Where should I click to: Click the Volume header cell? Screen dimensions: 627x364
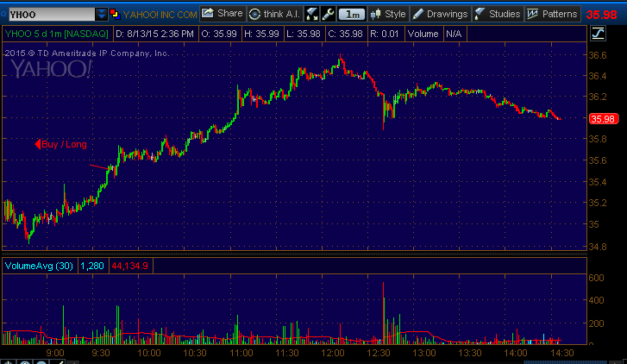coord(423,34)
